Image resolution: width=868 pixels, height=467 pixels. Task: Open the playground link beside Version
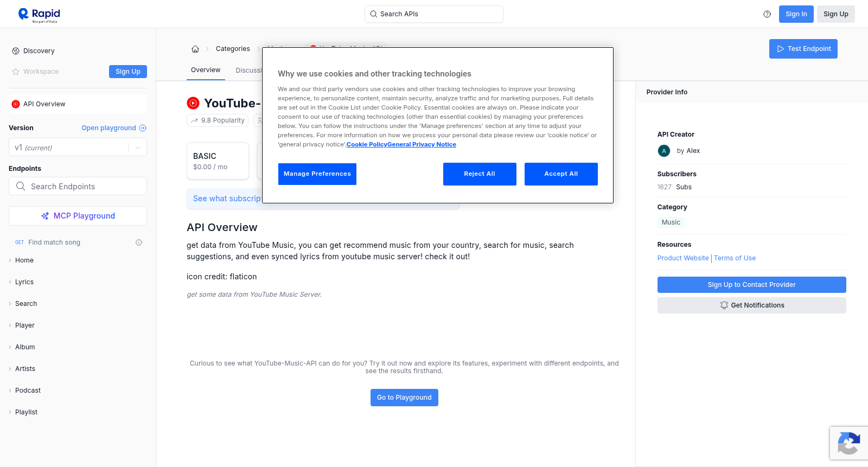pos(114,128)
